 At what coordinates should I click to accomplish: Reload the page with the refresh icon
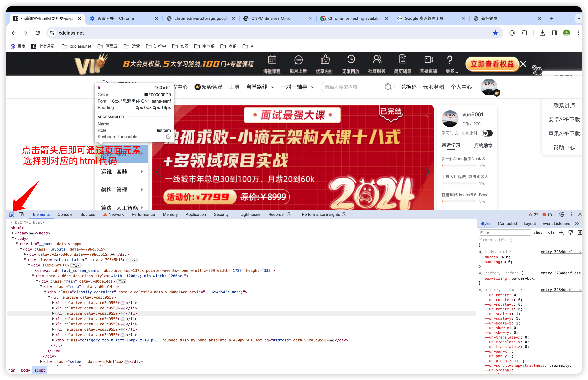click(38, 33)
